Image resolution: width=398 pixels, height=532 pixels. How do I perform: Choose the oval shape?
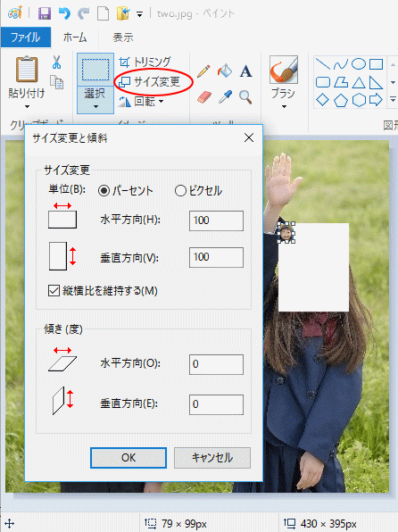coord(359,63)
